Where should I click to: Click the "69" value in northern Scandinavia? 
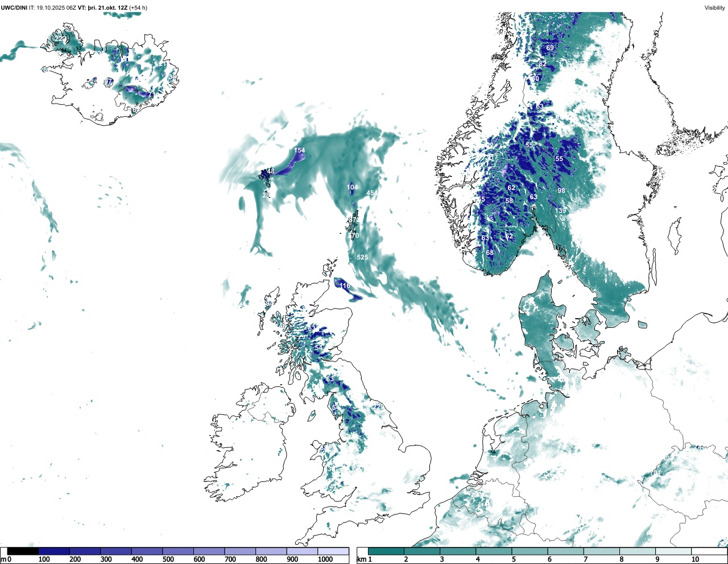550,48
